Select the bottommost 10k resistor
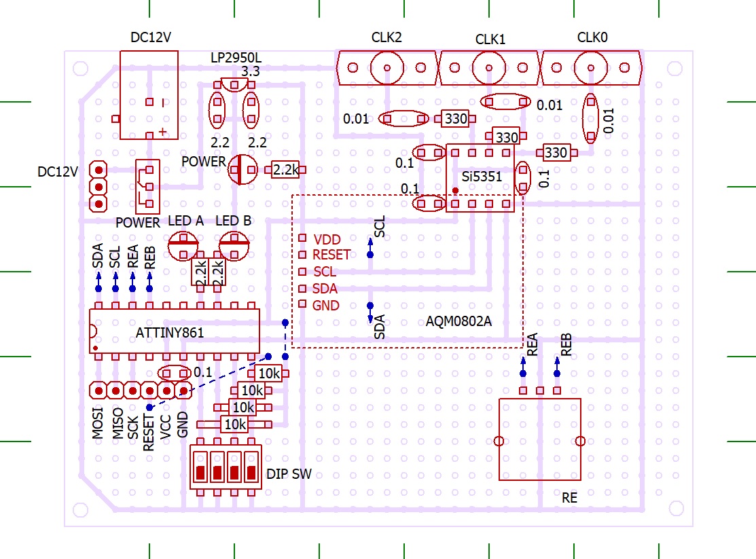Image resolution: width=756 pixels, height=559 pixels. 235,425
